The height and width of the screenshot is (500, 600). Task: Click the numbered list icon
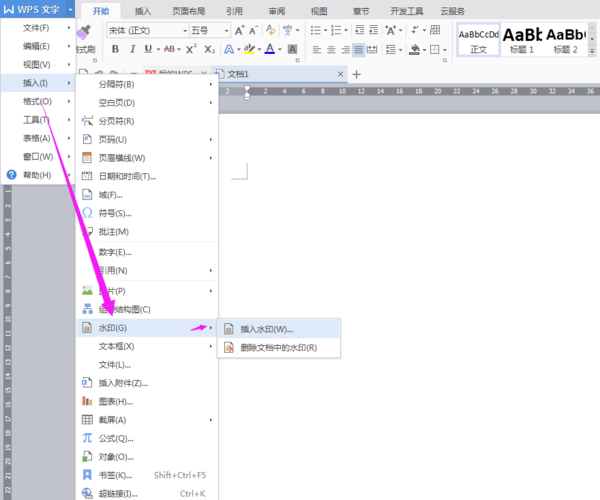336,30
